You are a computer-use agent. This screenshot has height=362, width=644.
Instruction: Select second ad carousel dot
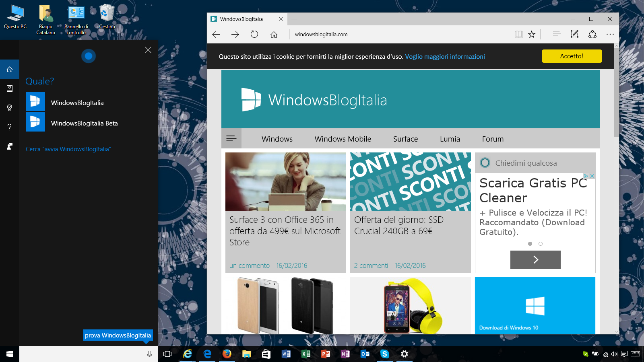pyautogui.click(x=541, y=244)
